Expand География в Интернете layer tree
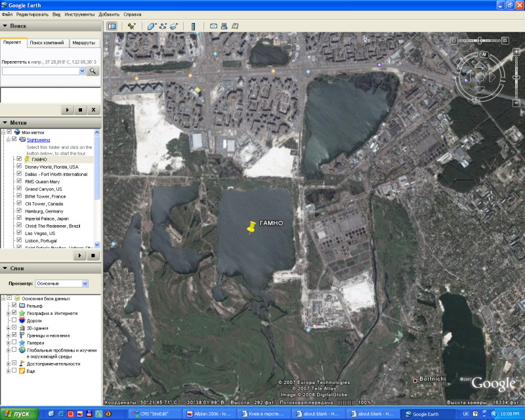 click(x=9, y=313)
